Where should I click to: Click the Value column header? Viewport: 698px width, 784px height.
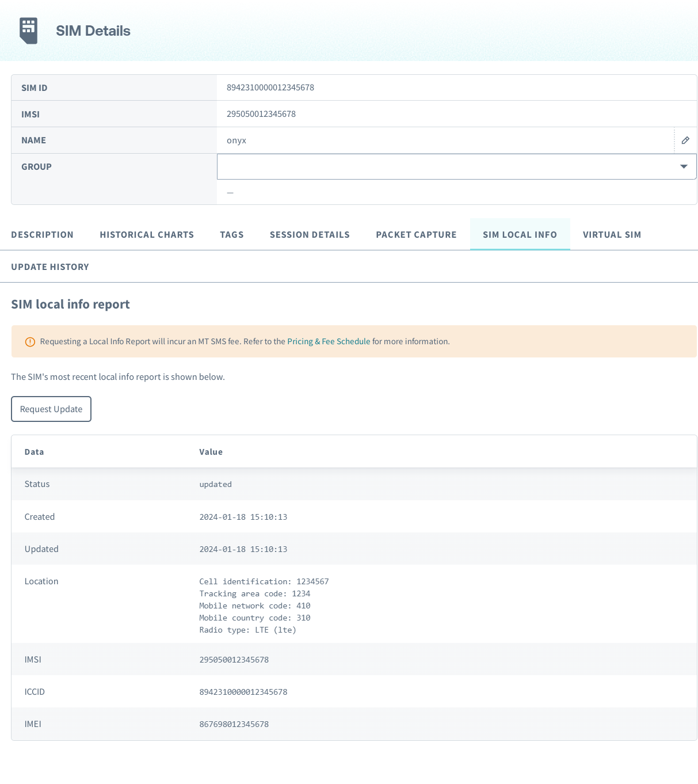coord(211,452)
